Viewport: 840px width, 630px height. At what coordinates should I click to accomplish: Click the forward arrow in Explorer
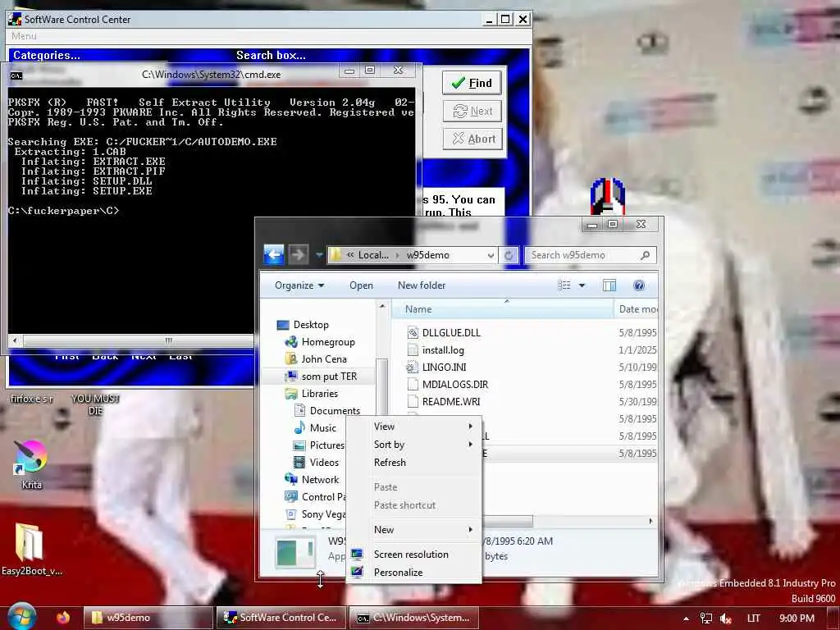(x=299, y=254)
